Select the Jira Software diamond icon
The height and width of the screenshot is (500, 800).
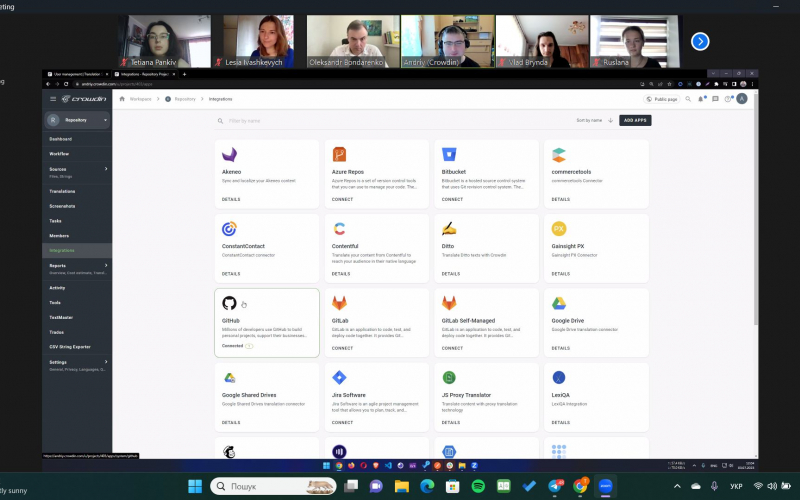click(339, 378)
